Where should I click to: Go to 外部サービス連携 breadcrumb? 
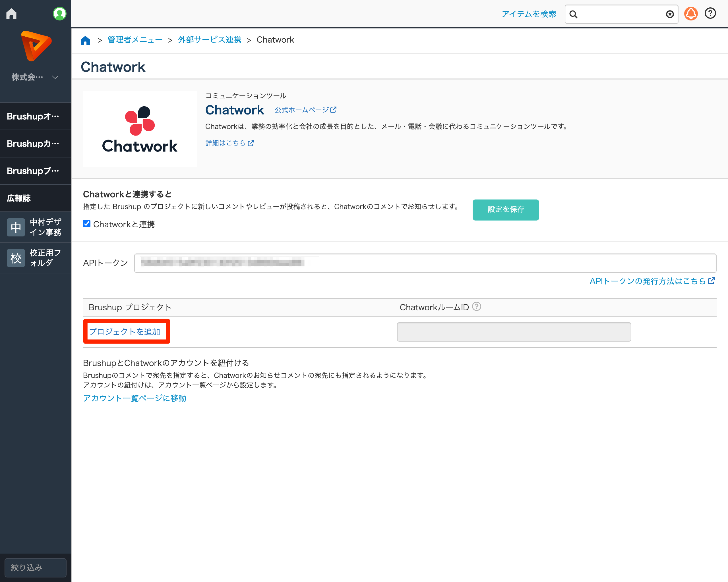point(210,40)
